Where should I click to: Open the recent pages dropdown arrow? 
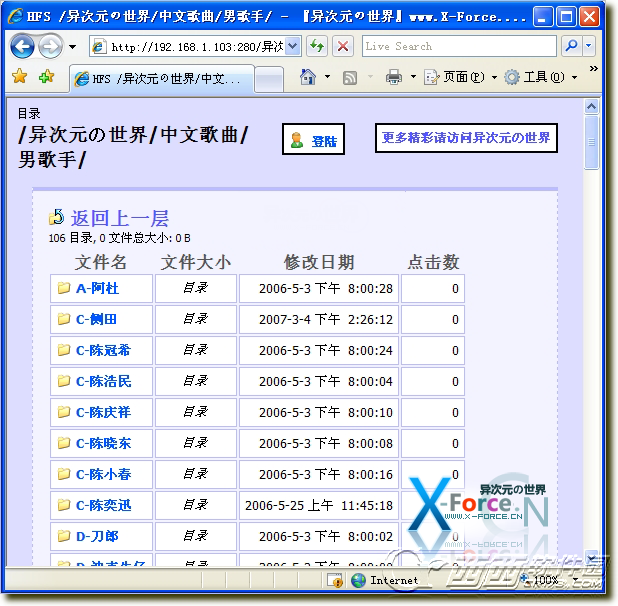(x=72, y=47)
